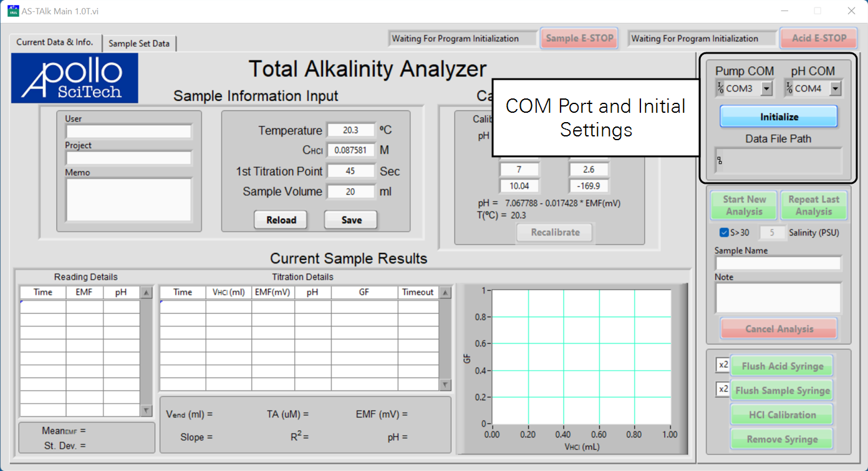Open the pH COM port dropdown
Viewport: 868px width, 471px height.
[x=835, y=89]
